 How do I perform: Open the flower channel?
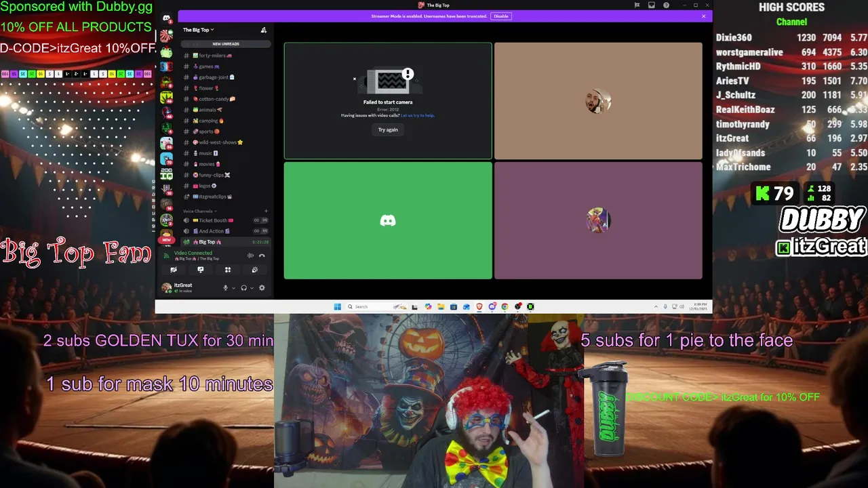225,88
